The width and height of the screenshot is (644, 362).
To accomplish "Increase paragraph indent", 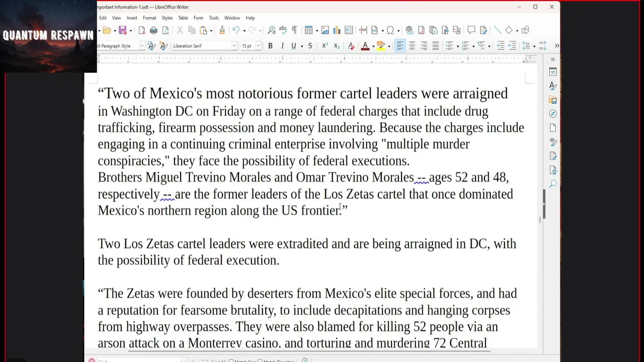I will coord(500,46).
